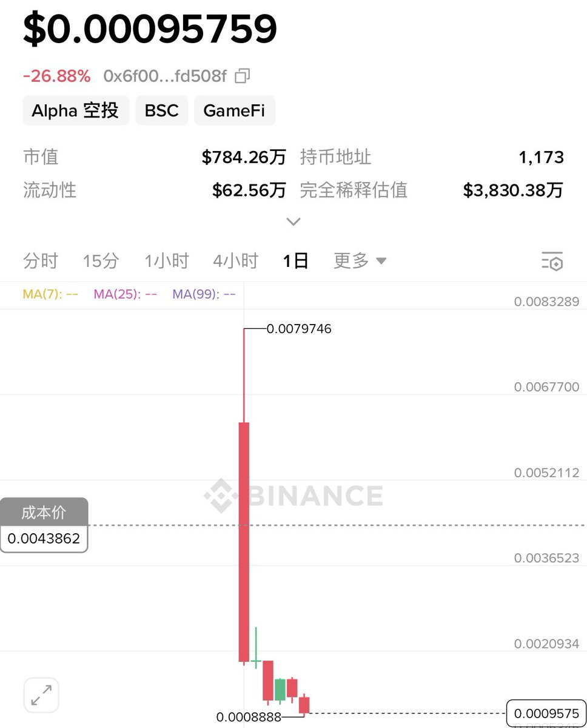Click the 持币地址 holders count 1,173
587x728 pixels.
pyautogui.click(x=542, y=158)
